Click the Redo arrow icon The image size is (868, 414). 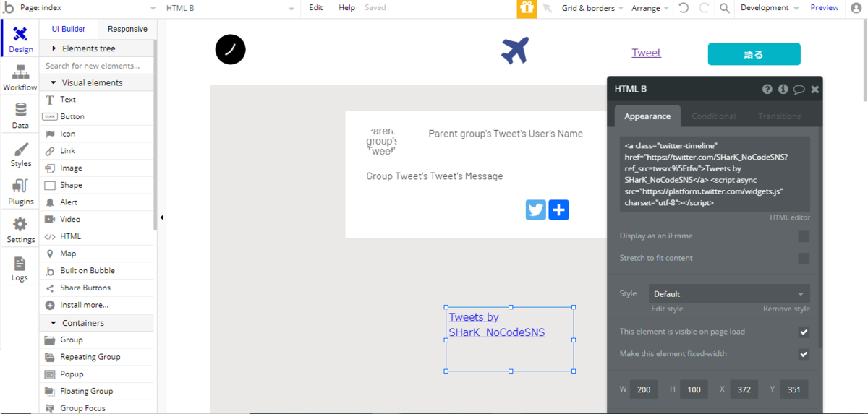pos(704,8)
